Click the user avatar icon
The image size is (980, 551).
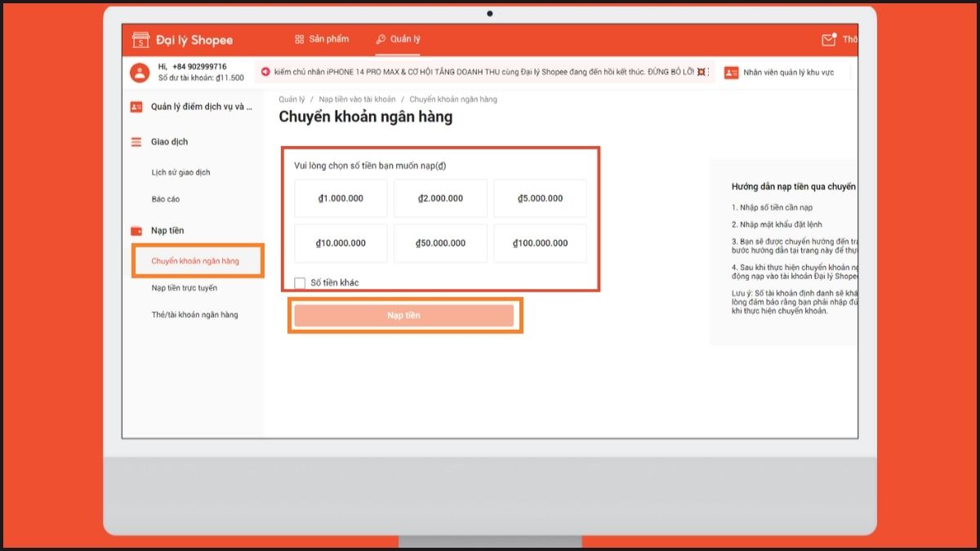[x=140, y=73]
